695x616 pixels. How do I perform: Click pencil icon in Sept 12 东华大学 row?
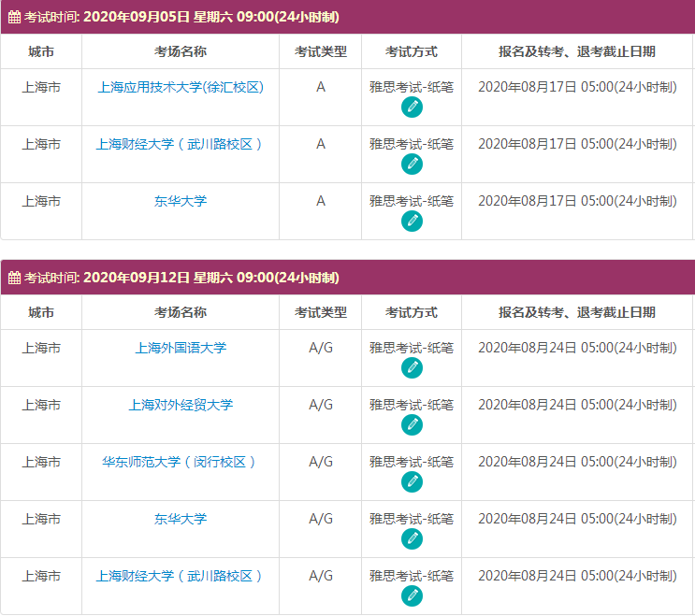tap(412, 539)
